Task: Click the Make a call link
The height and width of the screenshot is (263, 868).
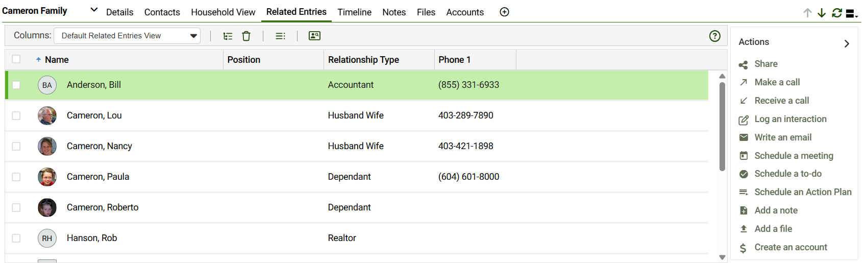Action: (777, 82)
